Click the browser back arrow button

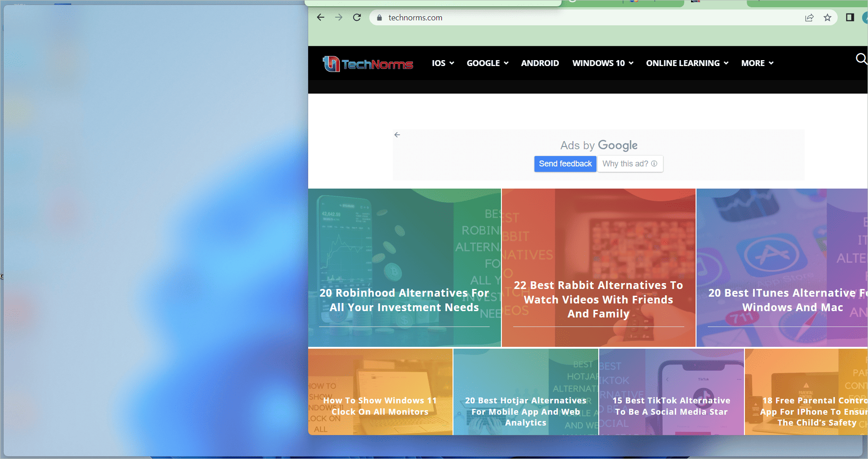[320, 18]
